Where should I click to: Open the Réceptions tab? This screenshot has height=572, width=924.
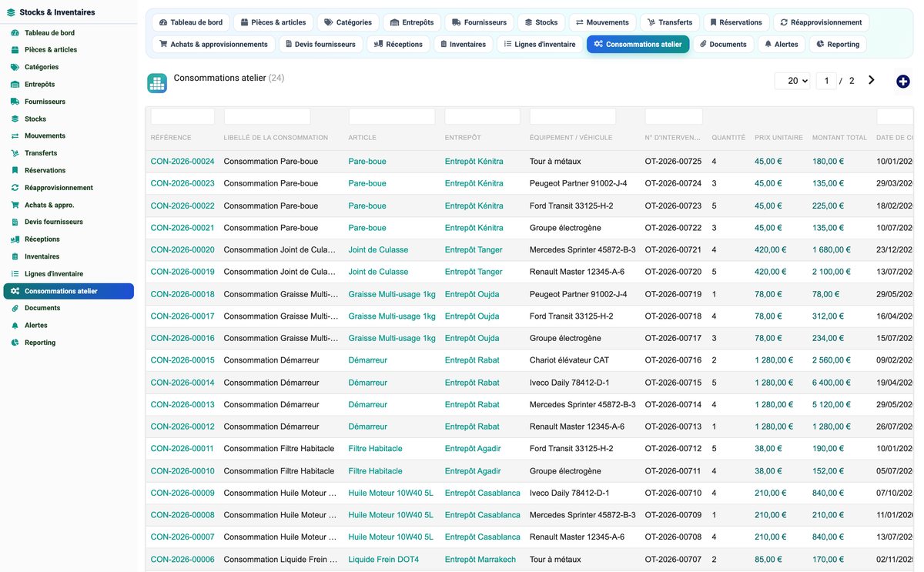[398, 45]
